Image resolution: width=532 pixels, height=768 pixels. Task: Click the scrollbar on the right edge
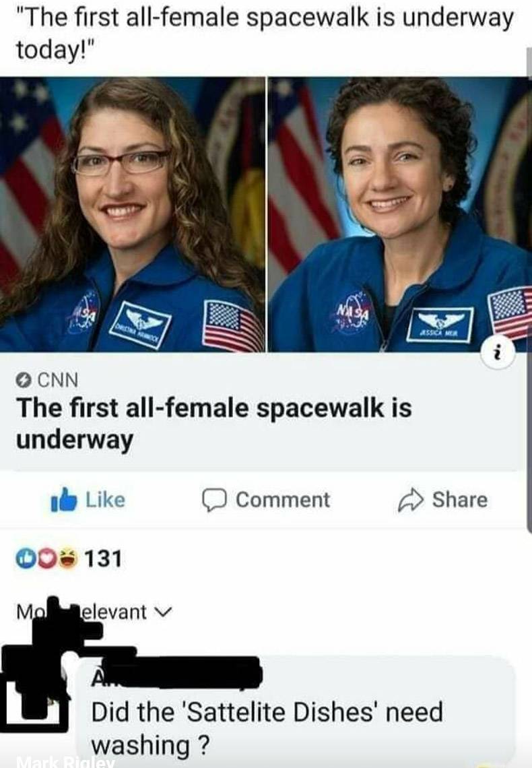coord(529,289)
